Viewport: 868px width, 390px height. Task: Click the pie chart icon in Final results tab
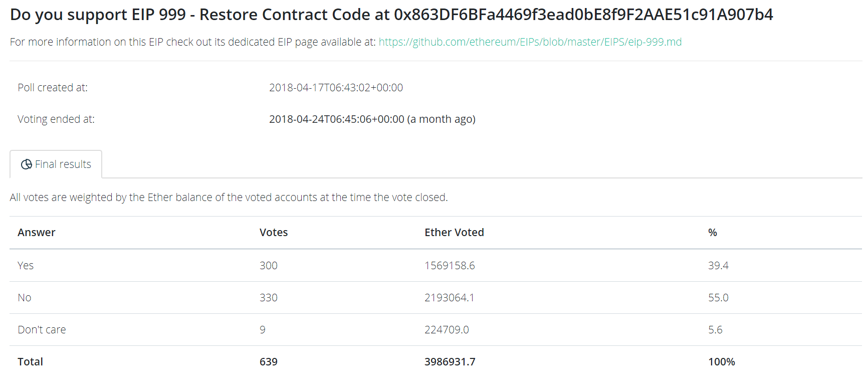coord(27,164)
